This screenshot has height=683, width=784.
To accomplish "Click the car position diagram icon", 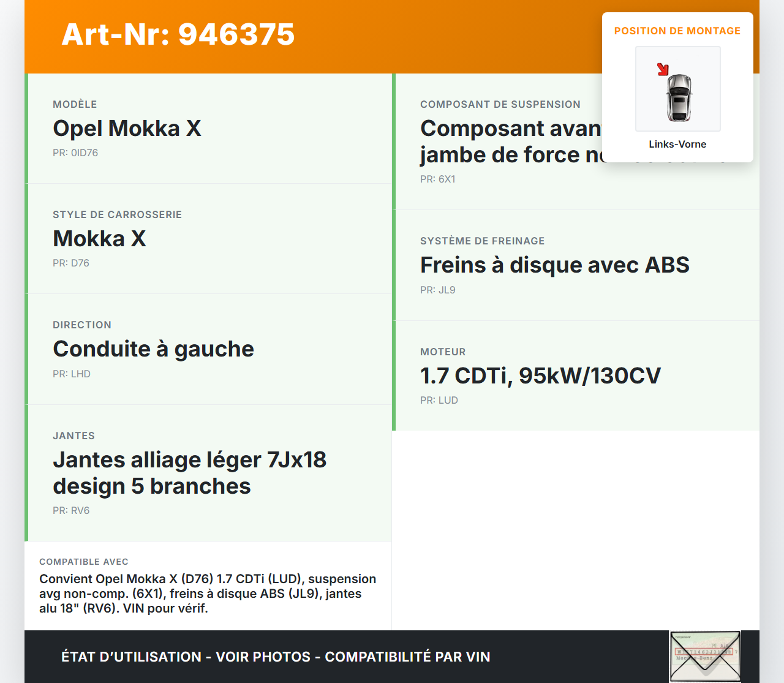I will point(677,89).
